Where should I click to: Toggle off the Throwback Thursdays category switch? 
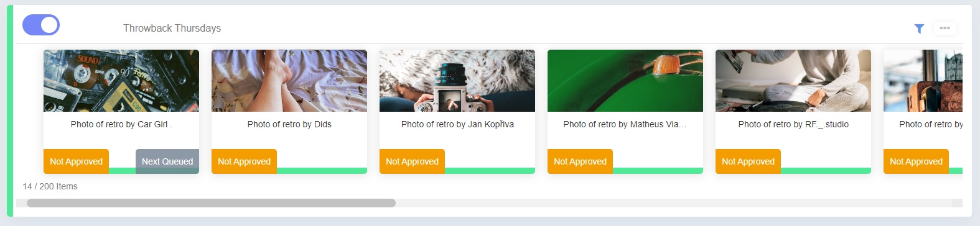point(41,25)
